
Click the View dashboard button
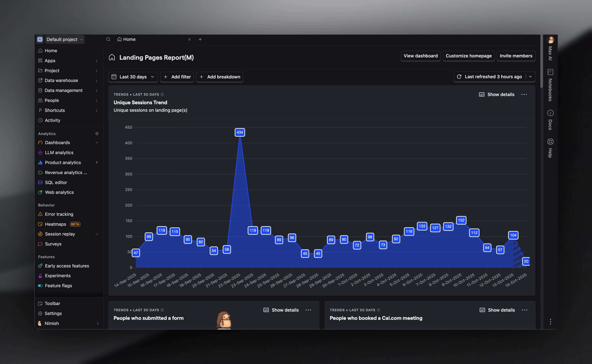coord(420,56)
